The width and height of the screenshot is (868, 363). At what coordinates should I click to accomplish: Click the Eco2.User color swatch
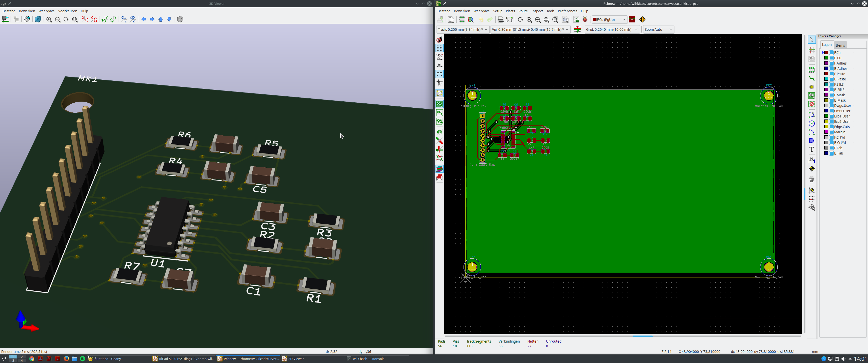(x=826, y=122)
